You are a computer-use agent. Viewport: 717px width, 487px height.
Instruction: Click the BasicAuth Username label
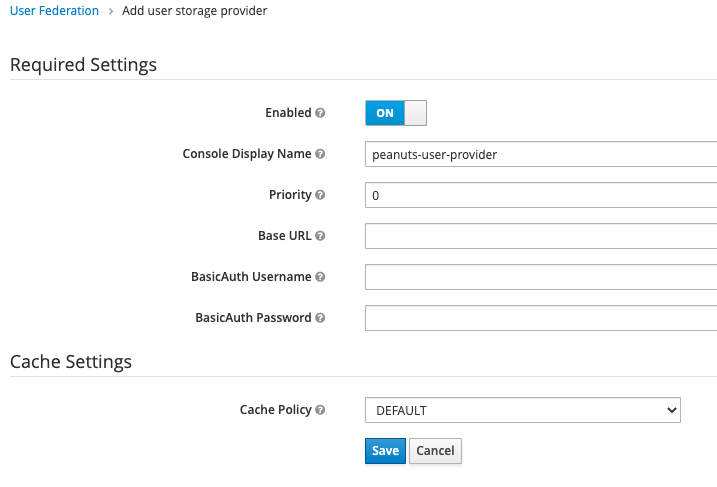[251, 277]
